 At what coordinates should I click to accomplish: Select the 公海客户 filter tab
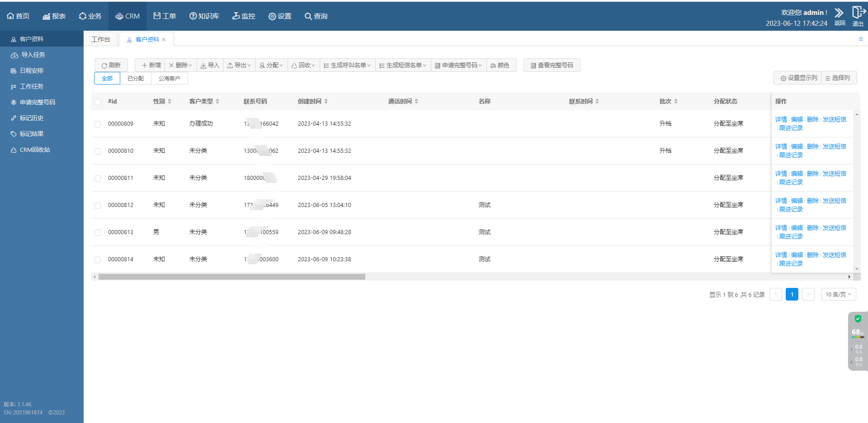(169, 78)
